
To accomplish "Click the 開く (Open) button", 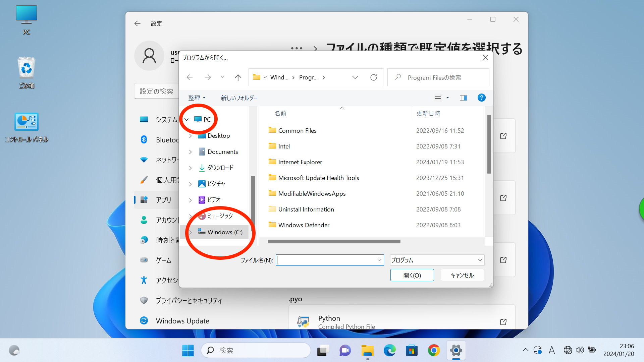I will (412, 275).
